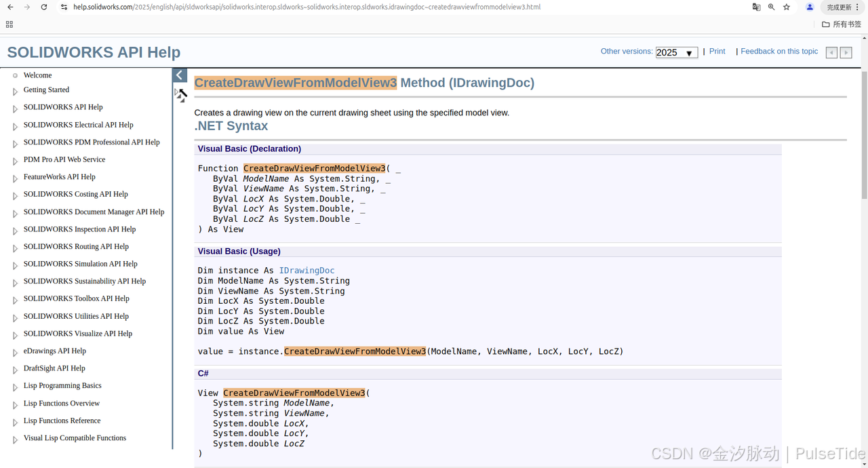The width and height of the screenshot is (868, 468).
Task: Click the .NET Syntax heading
Action: [x=231, y=125]
